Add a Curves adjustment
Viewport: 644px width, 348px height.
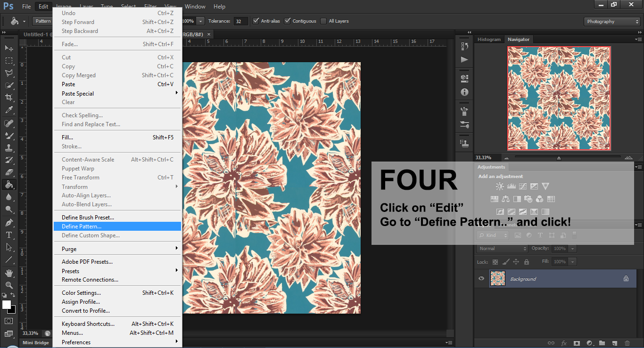click(523, 186)
